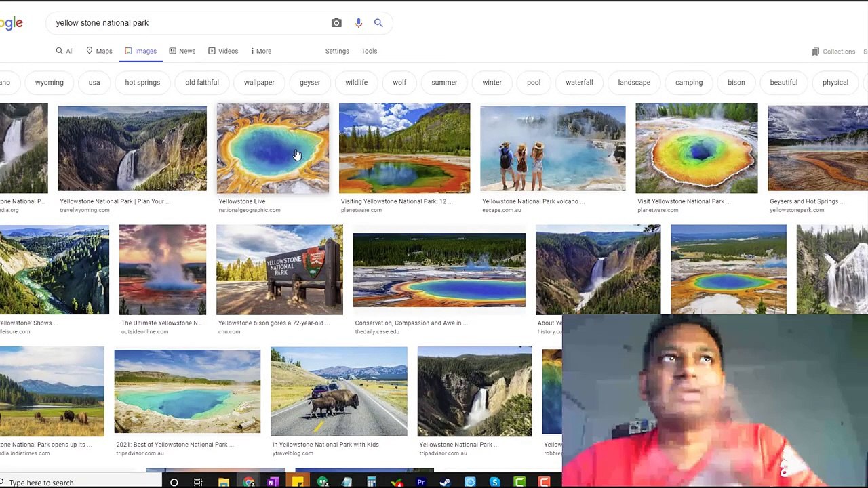Screen dimensions: 868x488
Task: Filter by the landscape chip
Action: coord(634,83)
